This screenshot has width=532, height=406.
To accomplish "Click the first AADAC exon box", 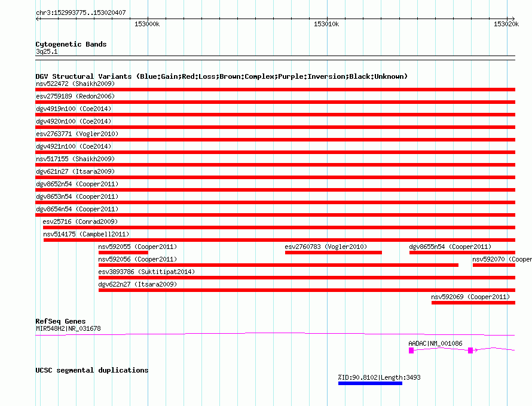I will [411, 350].
